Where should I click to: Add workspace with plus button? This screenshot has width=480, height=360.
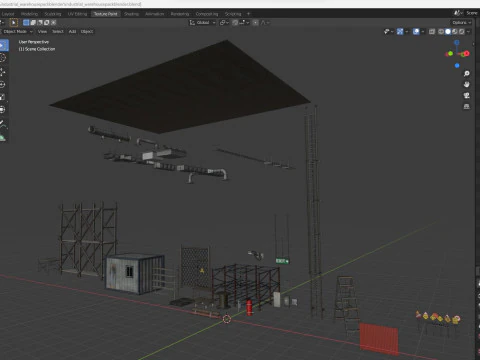coord(248,14)
